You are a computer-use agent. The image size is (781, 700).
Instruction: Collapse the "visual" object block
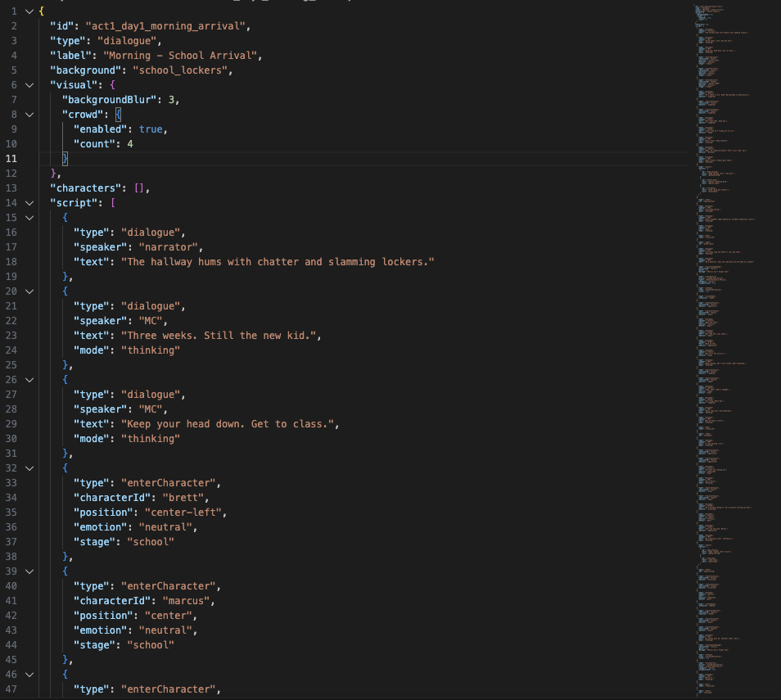point(29,84)
